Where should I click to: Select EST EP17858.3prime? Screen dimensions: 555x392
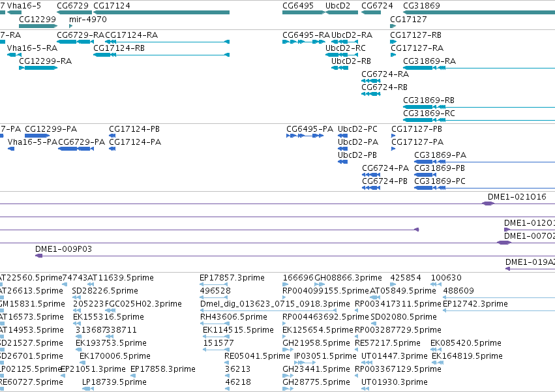point(163,369)
